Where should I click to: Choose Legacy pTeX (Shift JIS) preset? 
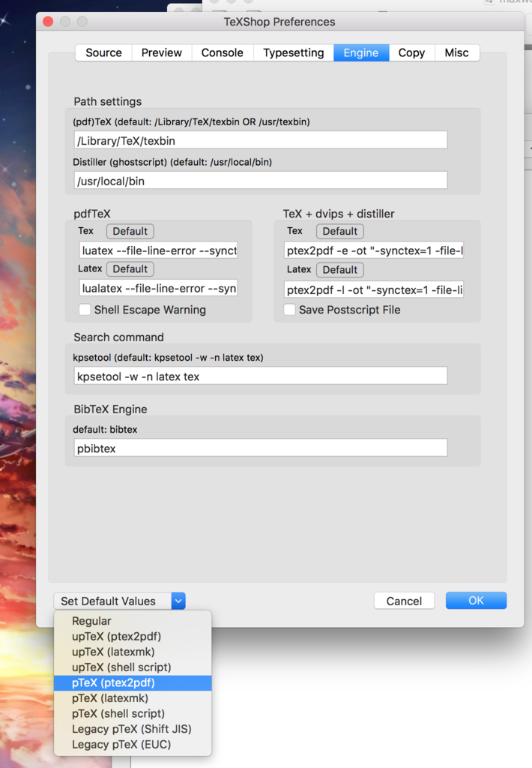[x=133, y=729]
